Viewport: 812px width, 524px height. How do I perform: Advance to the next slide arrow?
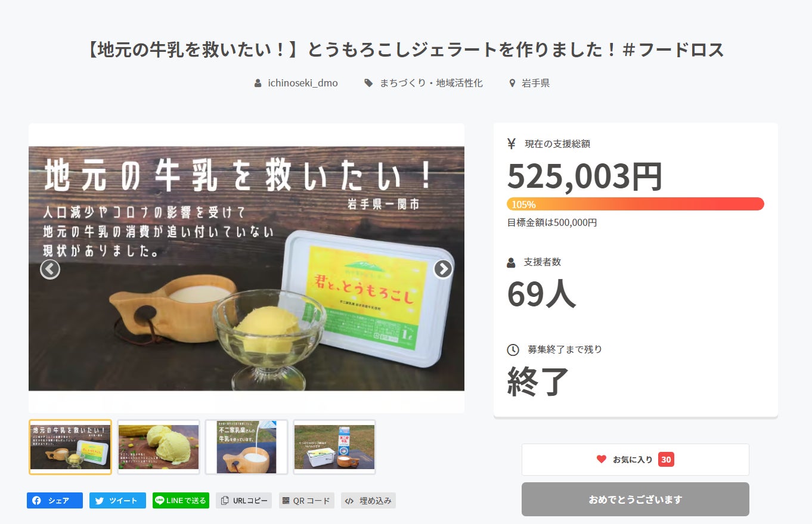[442, 269]
